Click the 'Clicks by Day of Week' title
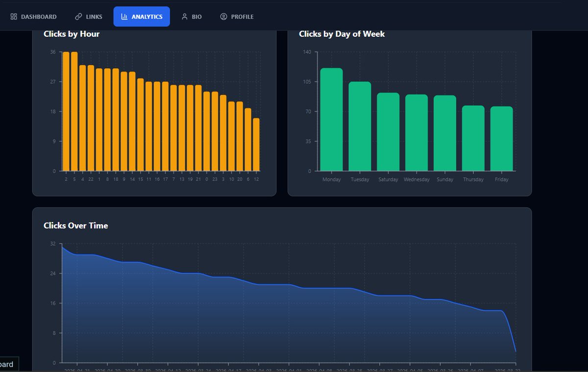Viewport: 588px width, 372px height. [x=342, y=34]
